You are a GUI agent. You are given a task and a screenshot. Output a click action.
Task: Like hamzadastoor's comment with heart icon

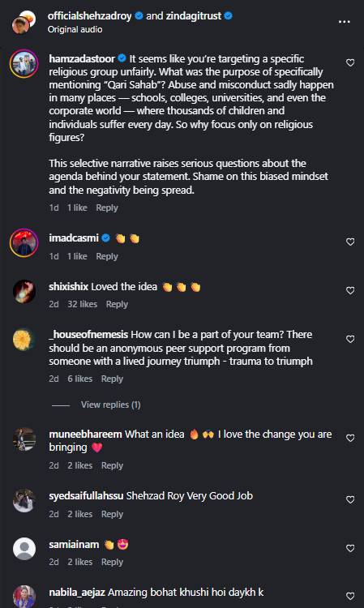point(350,62)
